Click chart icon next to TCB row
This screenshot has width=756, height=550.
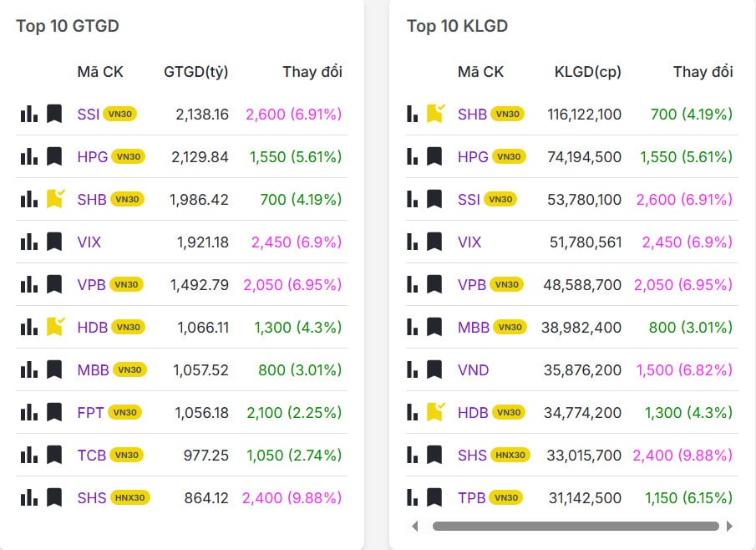(x=29, y=456)
